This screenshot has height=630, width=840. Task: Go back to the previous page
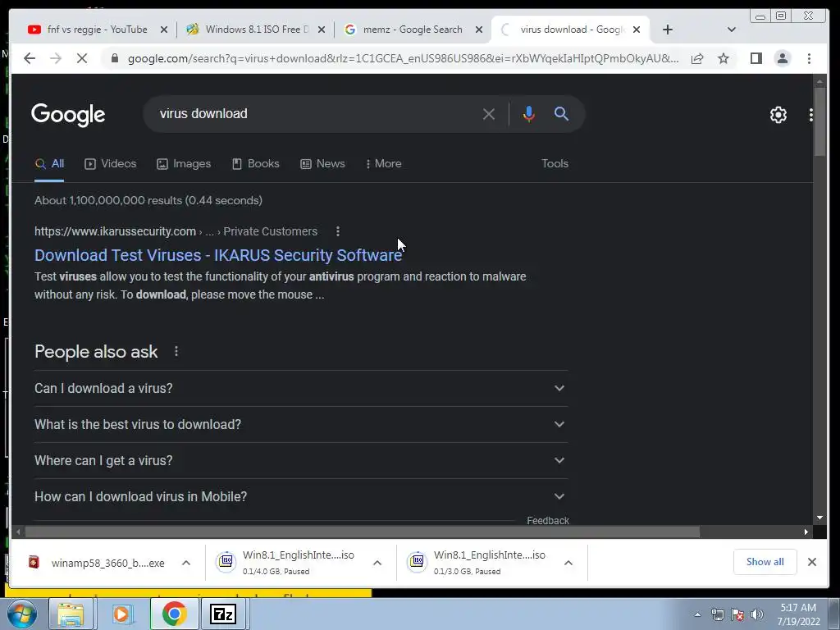pyautogui.click(x=30, y=58)
